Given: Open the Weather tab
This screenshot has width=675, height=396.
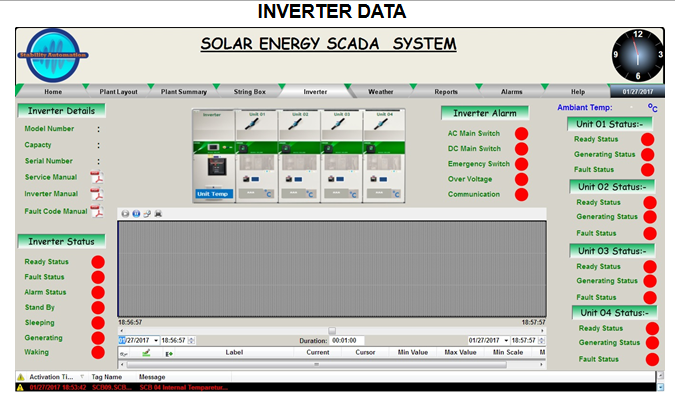Looking at the screenshot, I should tap(381, 92).
